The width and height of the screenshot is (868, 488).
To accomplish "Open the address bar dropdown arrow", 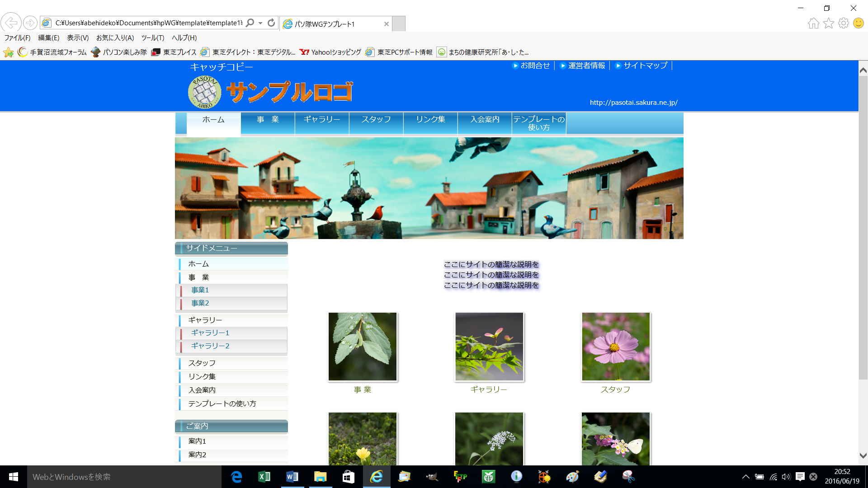I will [260, 23].
